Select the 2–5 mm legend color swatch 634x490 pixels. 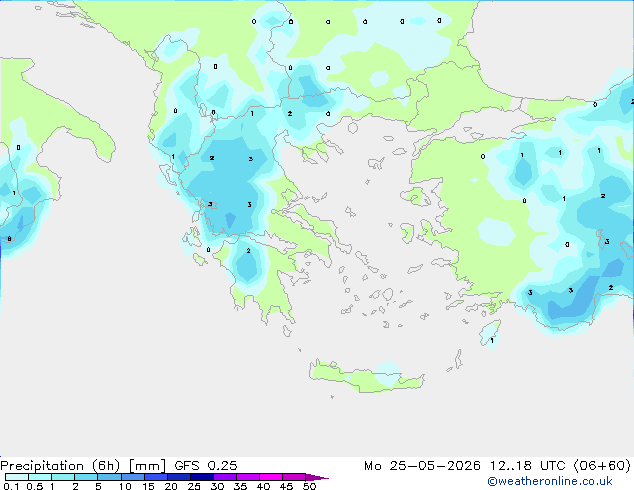pyautogui.click(x=86, y=477)
